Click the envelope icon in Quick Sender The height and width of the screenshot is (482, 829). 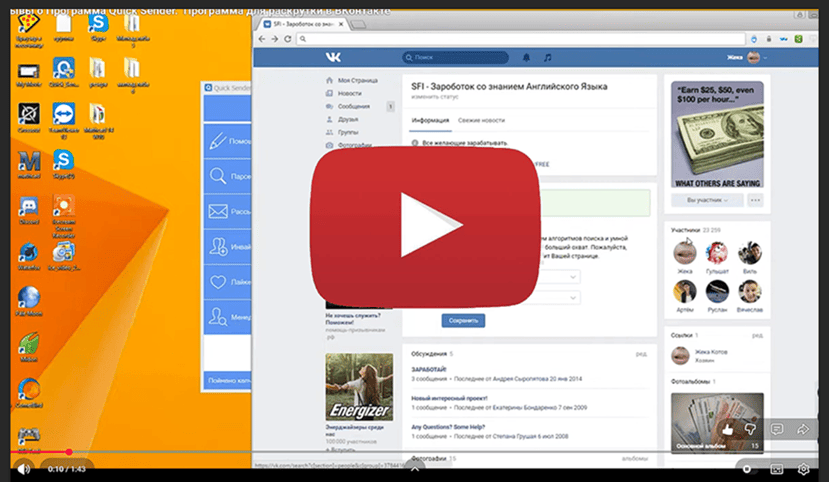pyautogui.click(x=217, y=211)
